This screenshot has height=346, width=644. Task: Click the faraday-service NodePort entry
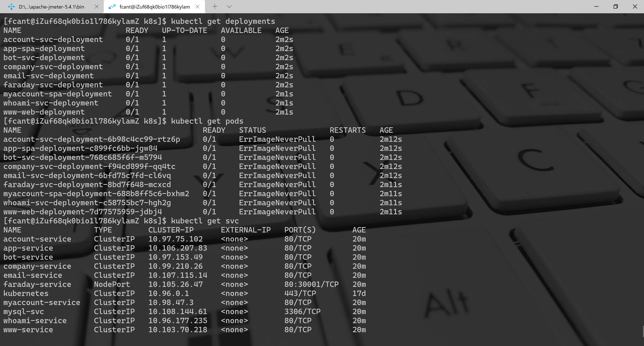pyautogui.click(x=112, y=285)
